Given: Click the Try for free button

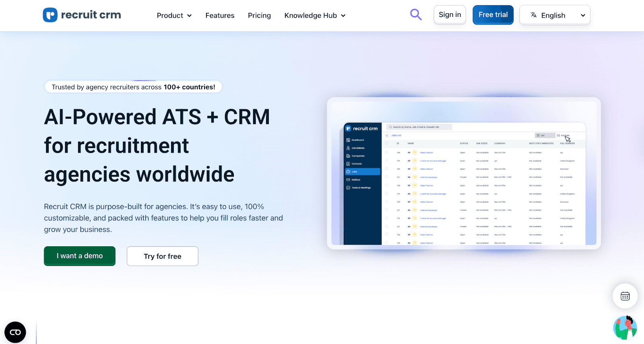Looking at the screenshot, I should [163, 256].
